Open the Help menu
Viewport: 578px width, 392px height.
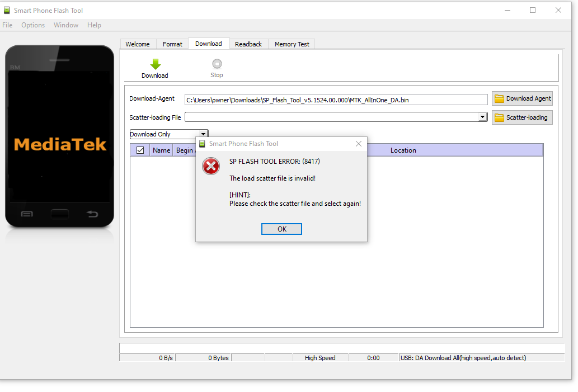94,25
